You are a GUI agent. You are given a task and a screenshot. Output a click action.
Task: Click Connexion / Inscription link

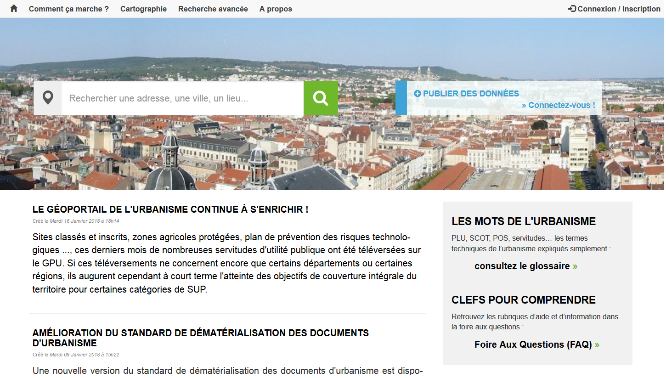click(614, 9)
